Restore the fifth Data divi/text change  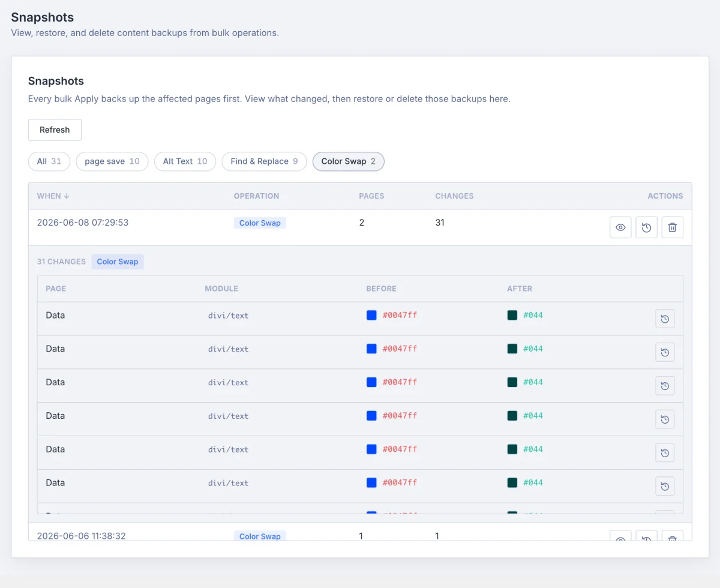pos(665,452)
